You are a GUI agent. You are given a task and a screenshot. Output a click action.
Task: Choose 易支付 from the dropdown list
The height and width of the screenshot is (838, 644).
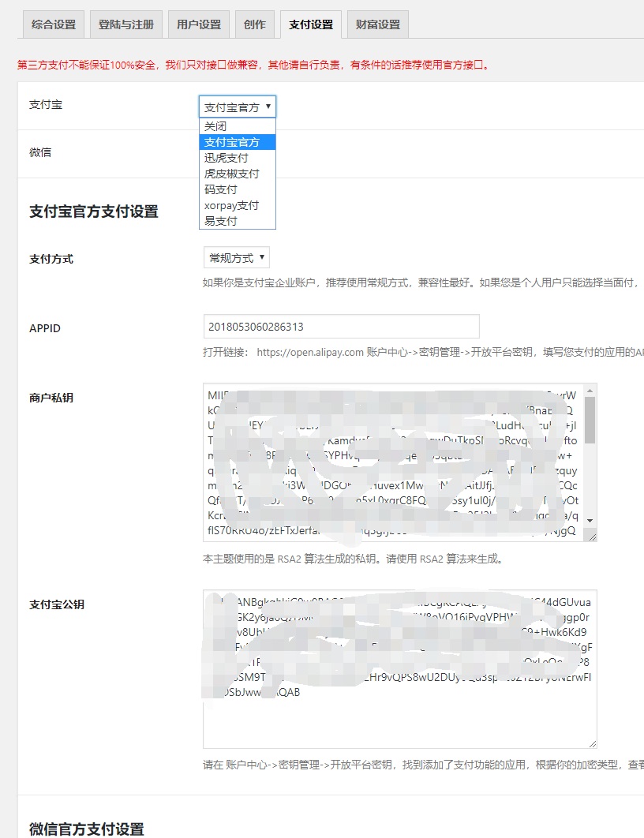(238, 221)
